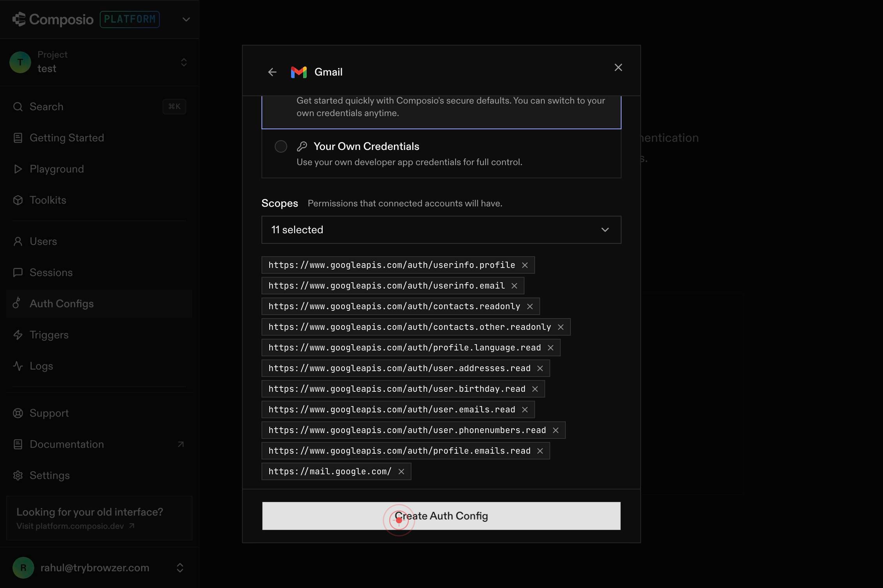Remove the contacts.other.readonly scope chip
Viewport: 883px width, 588px height.
pos(561,327)
